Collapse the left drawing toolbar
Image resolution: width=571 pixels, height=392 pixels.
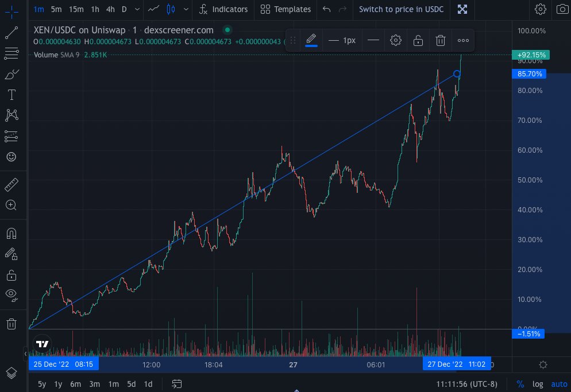click(25, 353)
